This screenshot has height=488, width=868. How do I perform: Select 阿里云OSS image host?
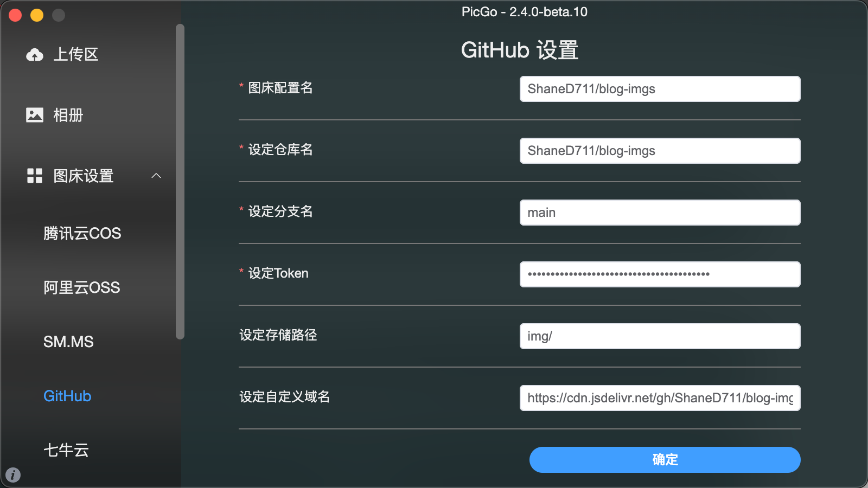click(x=82, y=287)
